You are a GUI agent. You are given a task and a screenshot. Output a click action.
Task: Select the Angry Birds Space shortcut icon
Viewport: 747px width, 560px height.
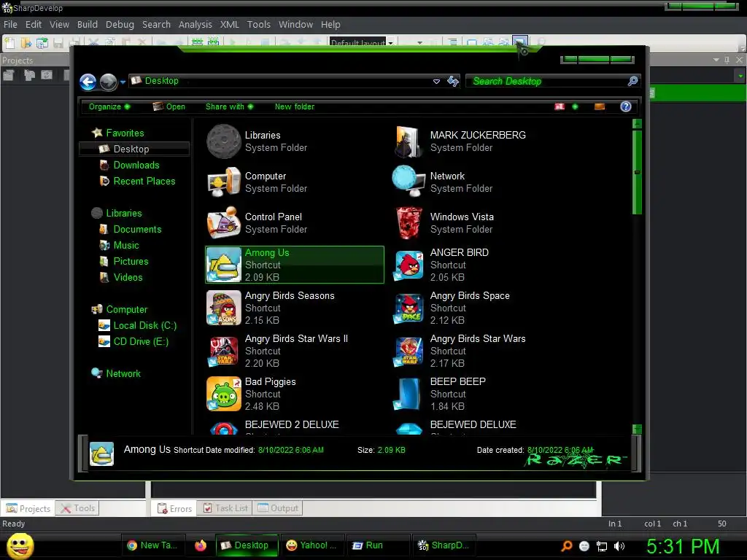[x=409, y=308]
